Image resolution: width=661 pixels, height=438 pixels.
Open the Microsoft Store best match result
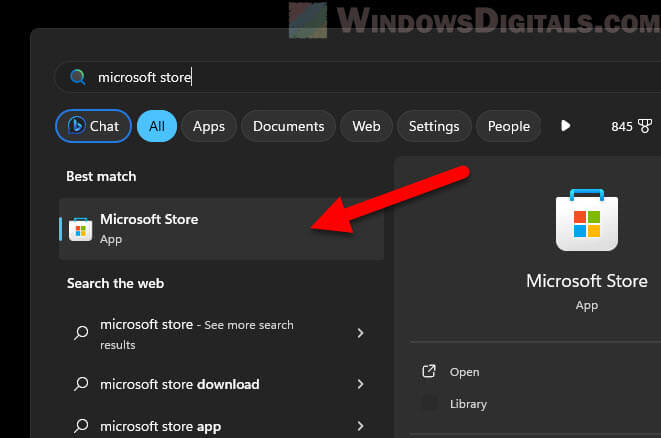pos(221,229)
